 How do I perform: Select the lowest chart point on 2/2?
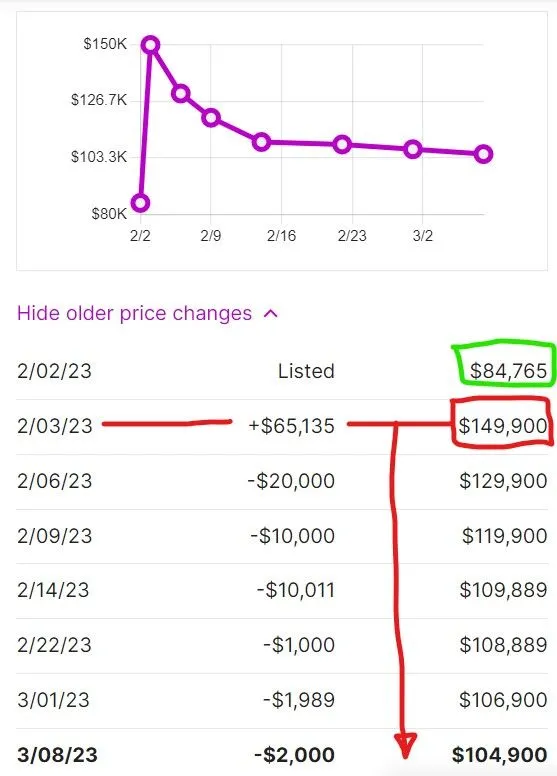click(141, 203)
